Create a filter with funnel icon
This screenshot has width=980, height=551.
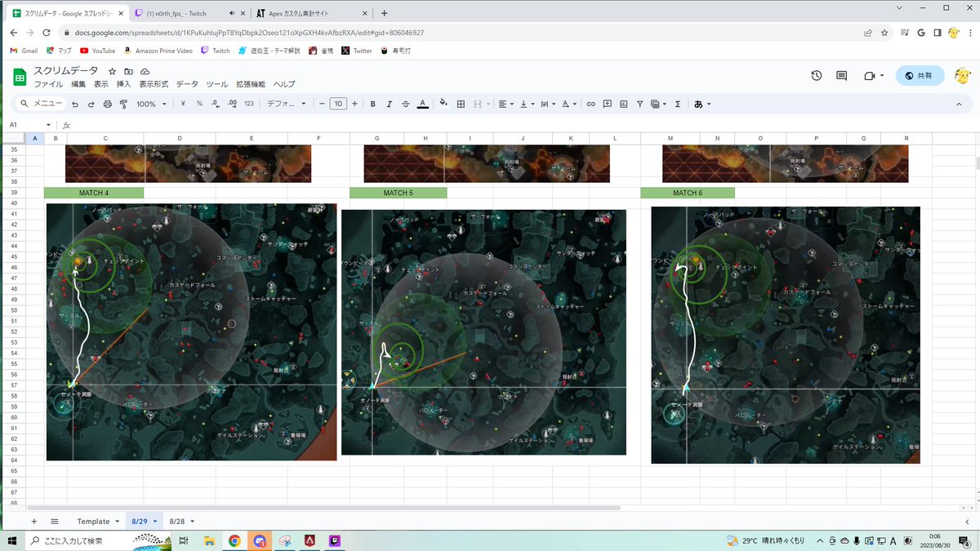click(x=640, y=104)
